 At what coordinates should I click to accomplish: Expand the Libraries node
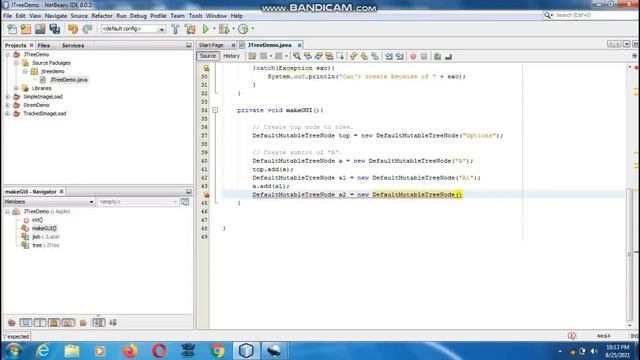pyautogui.click(x=16, y=88)
